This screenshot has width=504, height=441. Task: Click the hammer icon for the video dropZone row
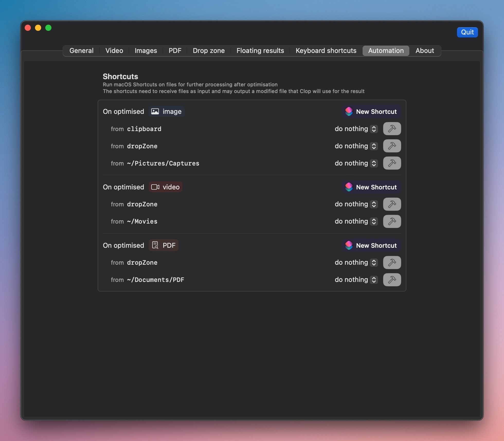392,204
